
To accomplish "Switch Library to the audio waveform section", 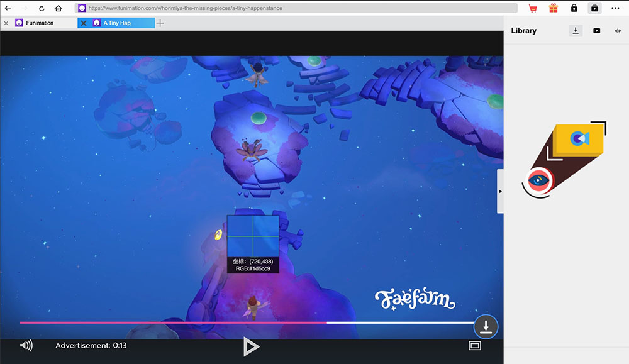I will click(x=617, y=31).
